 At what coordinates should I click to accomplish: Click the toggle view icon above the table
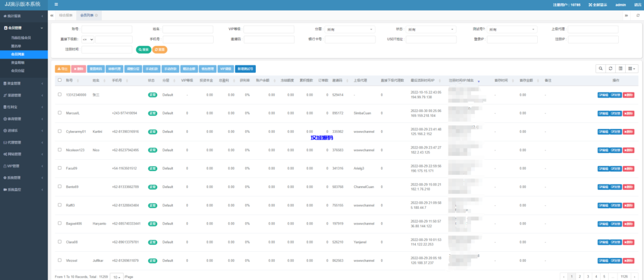click(620, 68)
